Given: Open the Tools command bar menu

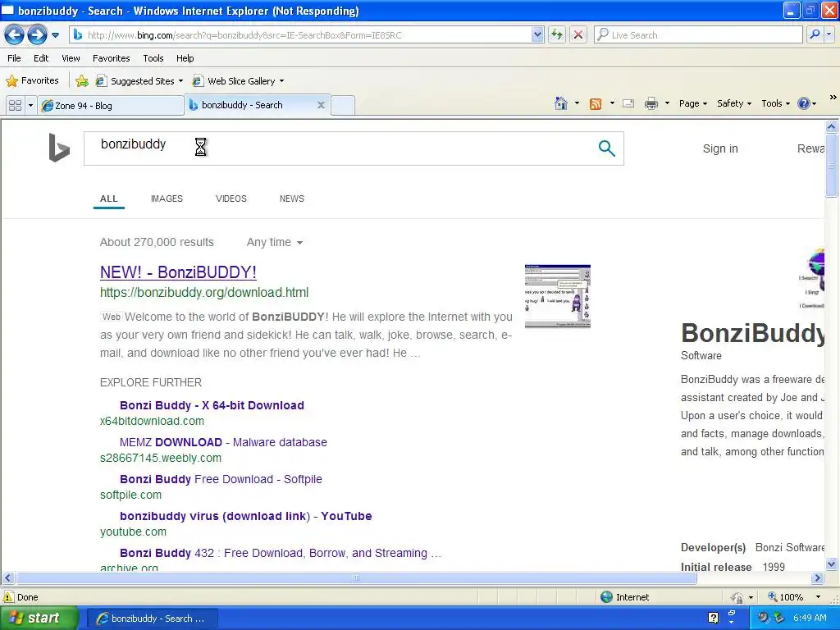Looking at the screenshot, I should (x=775, y=103).
